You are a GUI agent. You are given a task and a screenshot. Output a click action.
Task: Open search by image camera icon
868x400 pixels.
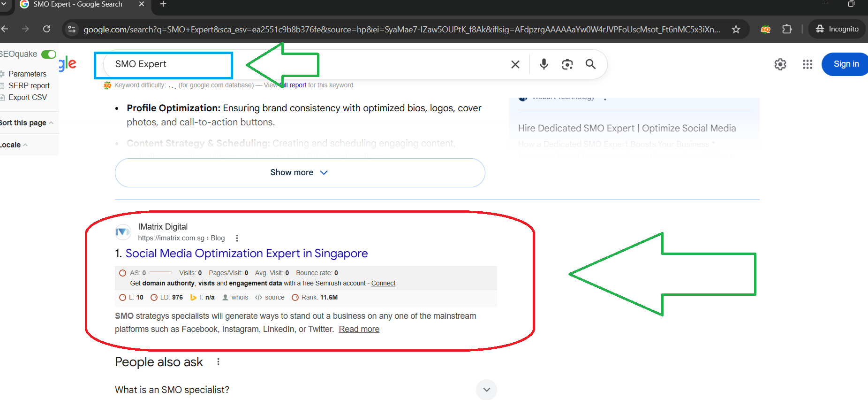tap(567, 64)
